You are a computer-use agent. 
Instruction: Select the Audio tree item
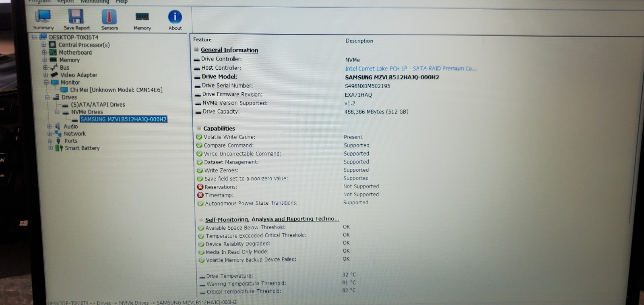(70, 126)
